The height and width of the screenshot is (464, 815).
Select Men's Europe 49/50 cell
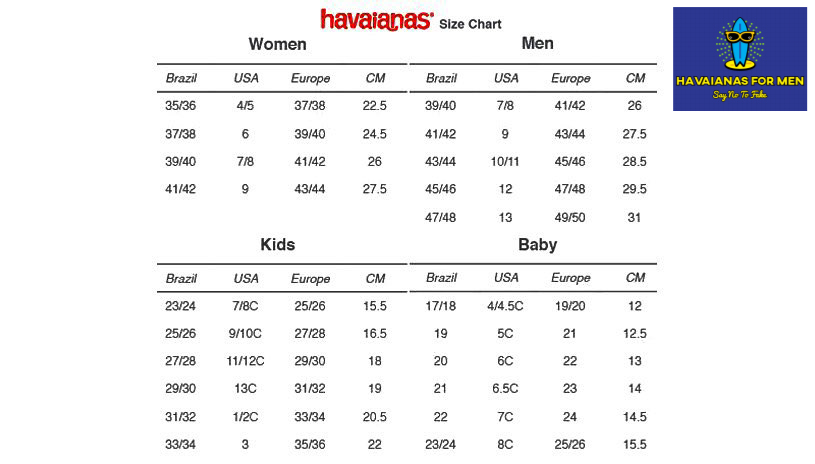click(x=570, y=218)
